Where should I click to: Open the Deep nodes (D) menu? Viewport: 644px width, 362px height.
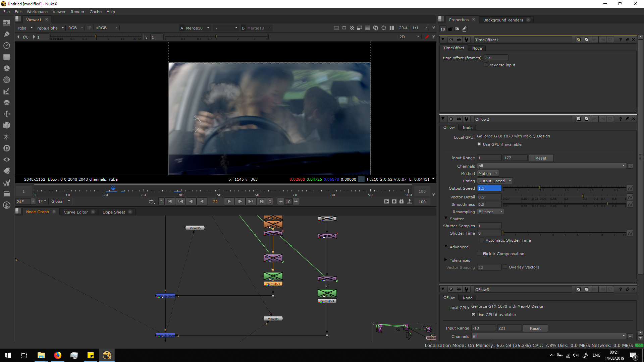click(x=6, y=148)
